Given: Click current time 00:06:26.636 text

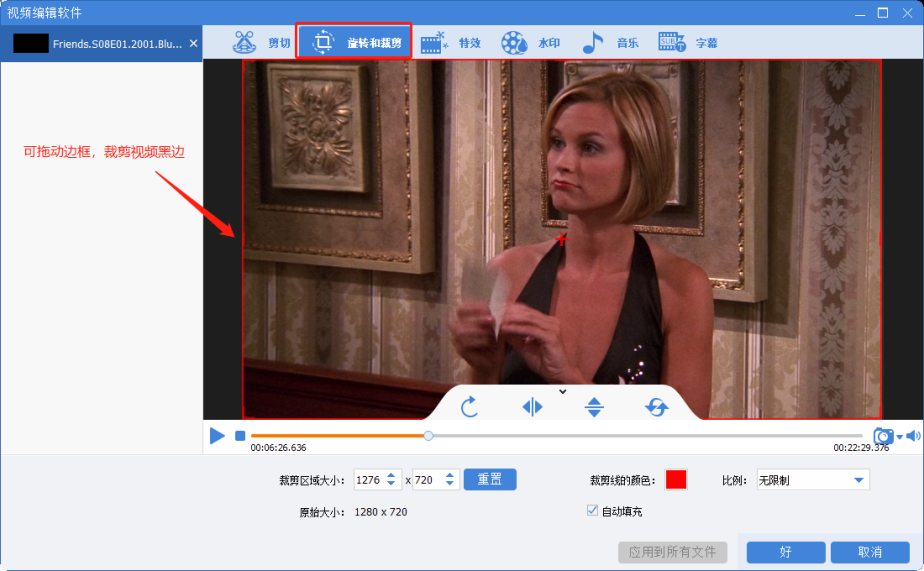Looking at the screenshot, I should pos(278,448).
